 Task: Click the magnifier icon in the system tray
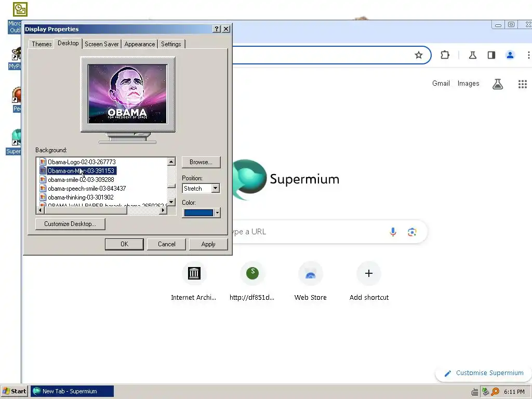pos(495,392)
